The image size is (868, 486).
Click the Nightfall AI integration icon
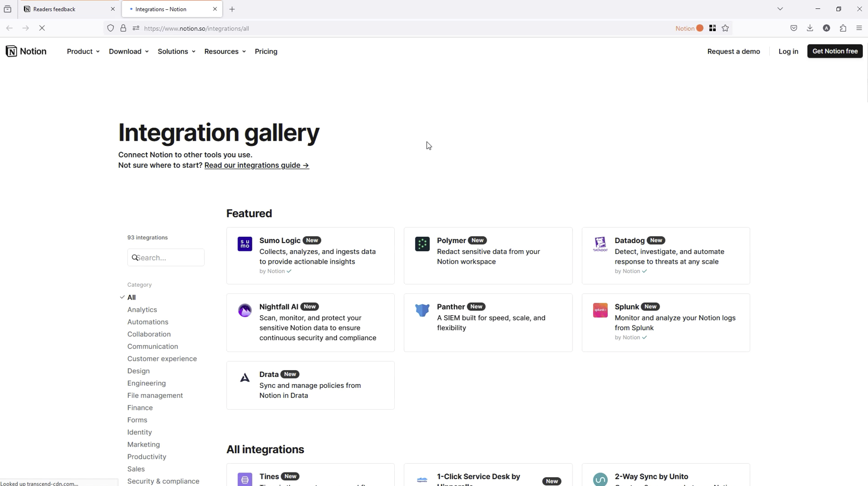[x=245, y=310]
